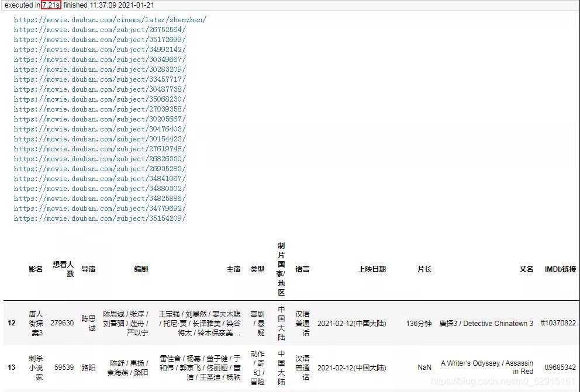This screenshot has width=580, height=392.
Task: Click IMDb id tt10370822
Action: coord(558,323)
